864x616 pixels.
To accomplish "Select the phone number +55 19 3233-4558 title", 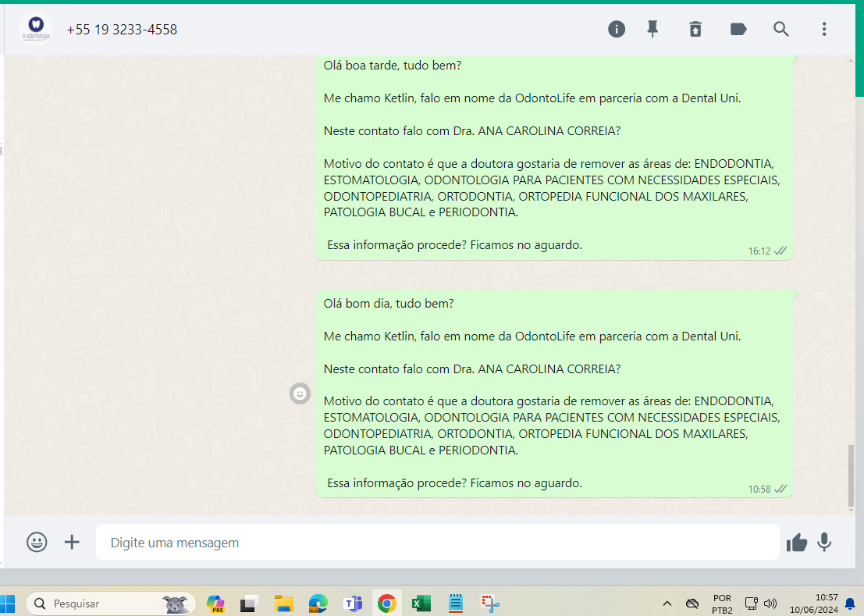I will (x=122, y=30).
